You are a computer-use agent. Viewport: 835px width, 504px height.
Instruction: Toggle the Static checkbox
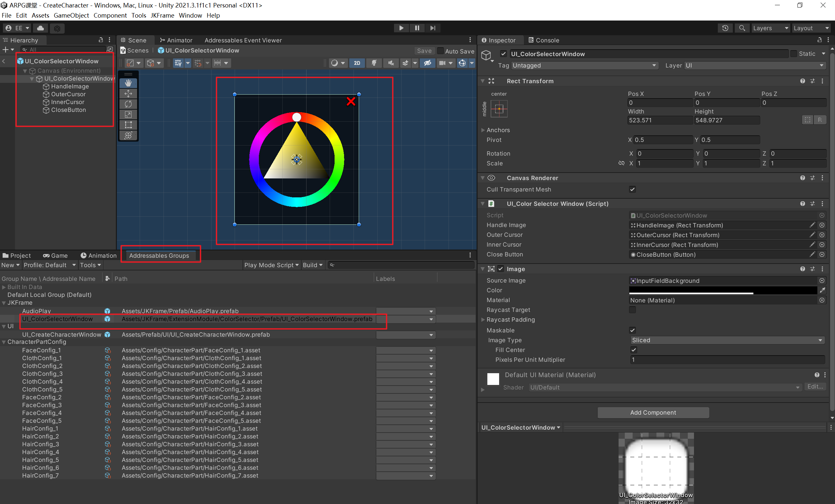tap(794, 54)
